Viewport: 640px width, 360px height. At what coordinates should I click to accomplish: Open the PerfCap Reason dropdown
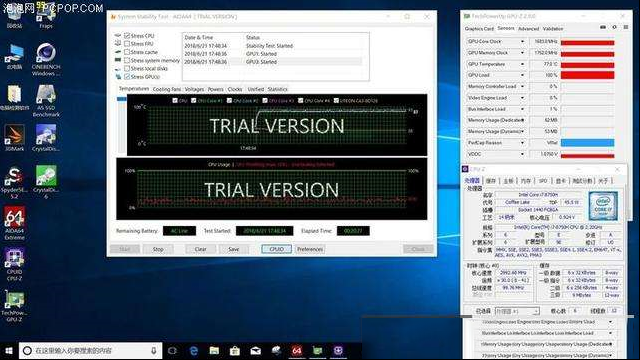[522, 143]
